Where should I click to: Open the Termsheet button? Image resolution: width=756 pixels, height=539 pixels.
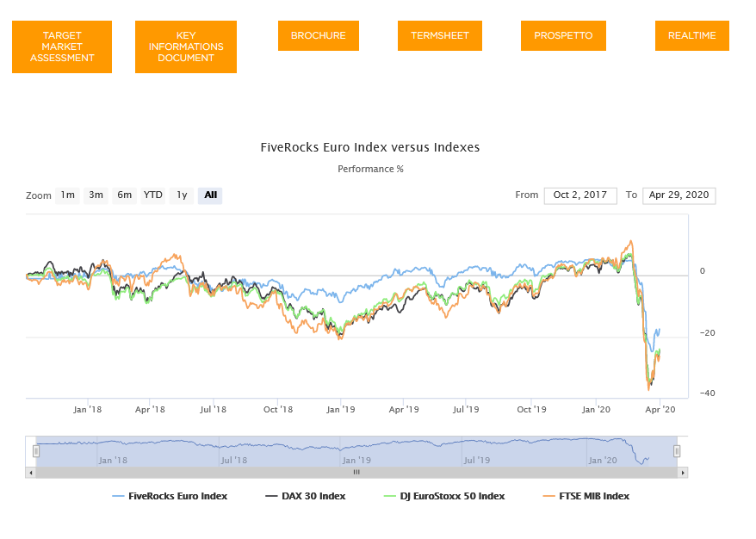click(x=440, y=35)
